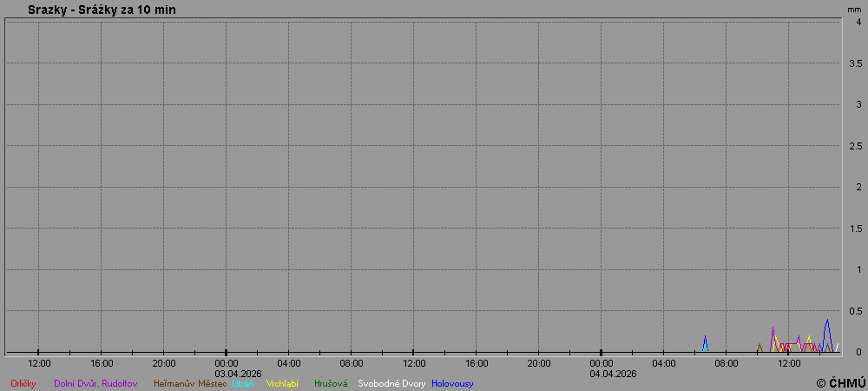Click the small brown Heřmanův Městec peak
This screenshot has height=391, width=868.
pos(759,344)
